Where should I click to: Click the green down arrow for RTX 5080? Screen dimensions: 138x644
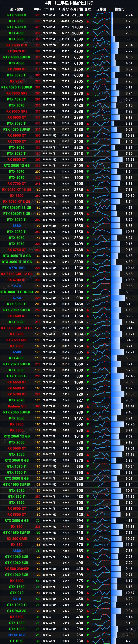tap(88, 39)
